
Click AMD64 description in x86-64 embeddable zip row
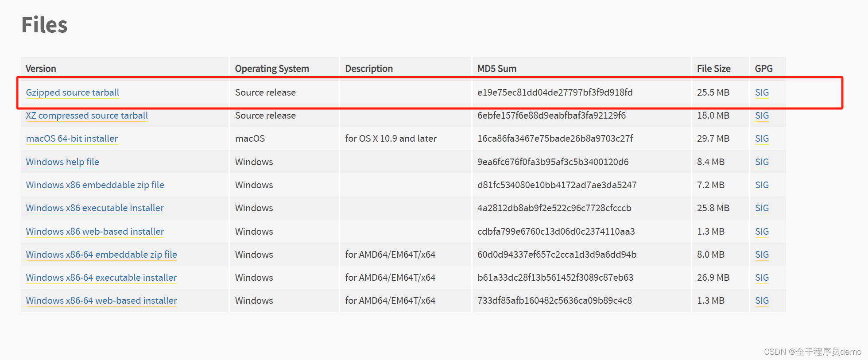point(390,255)
